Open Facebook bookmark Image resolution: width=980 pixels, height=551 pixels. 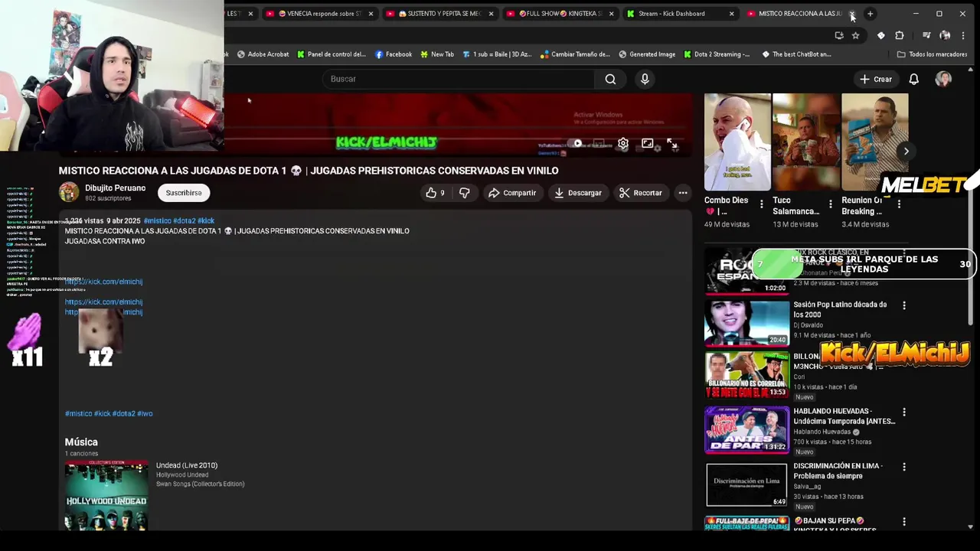tap(394, 54)
